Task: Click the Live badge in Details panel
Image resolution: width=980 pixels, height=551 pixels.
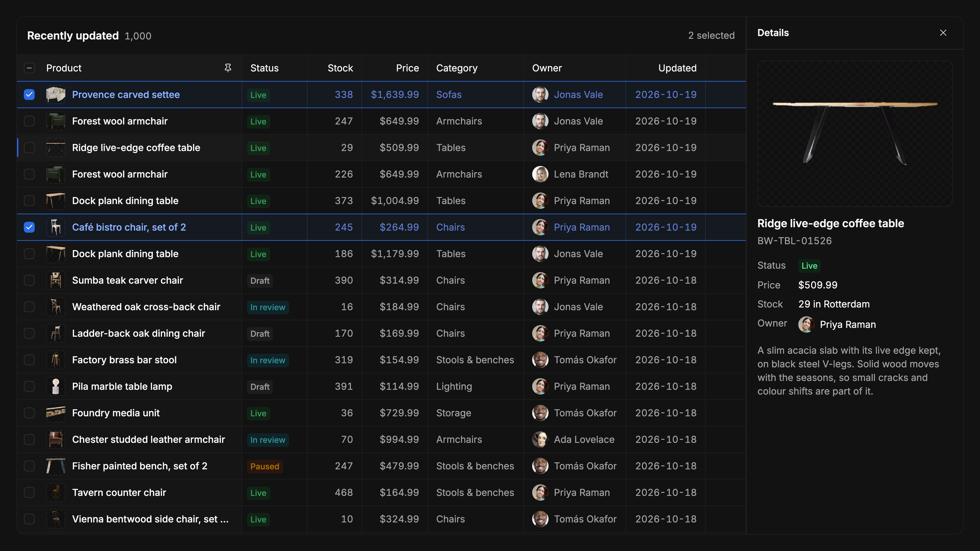Action: [x=809, y=266]
